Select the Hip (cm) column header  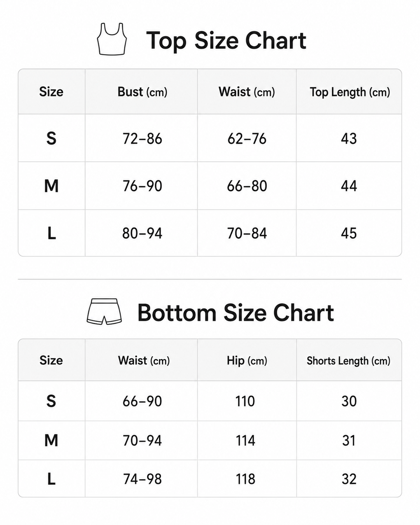pos(247,360)
